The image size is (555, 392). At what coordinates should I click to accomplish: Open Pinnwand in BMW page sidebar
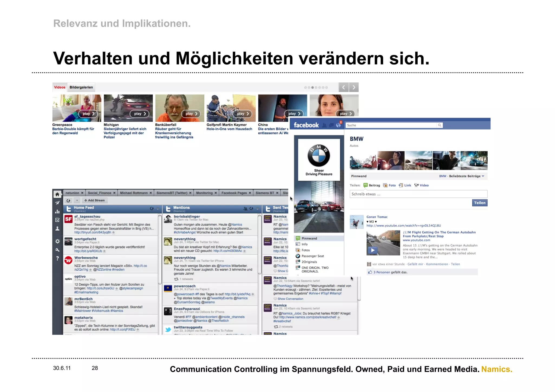coord(319,238)
